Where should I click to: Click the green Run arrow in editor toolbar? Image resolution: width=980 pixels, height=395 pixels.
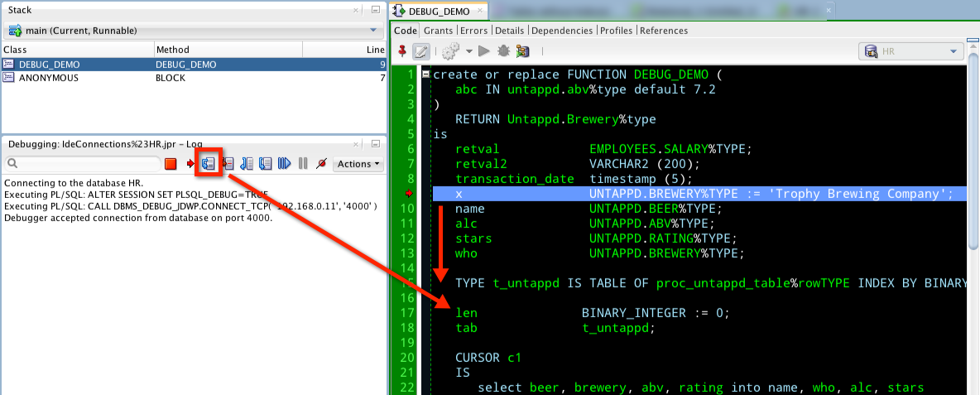click(x=484, y=51)
